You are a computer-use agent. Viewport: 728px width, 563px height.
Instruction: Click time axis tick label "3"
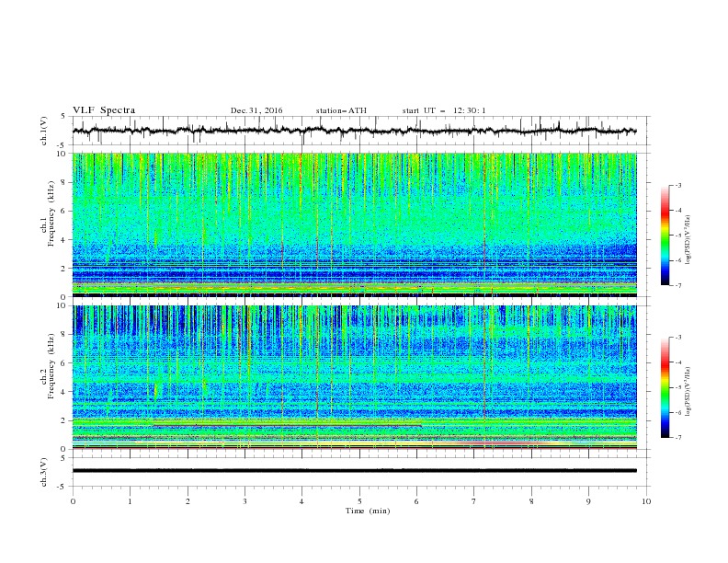(x=245, y=501)
